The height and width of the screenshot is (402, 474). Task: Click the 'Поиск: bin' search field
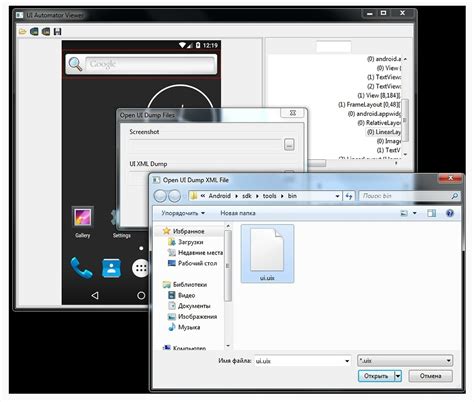coord(405,196)
